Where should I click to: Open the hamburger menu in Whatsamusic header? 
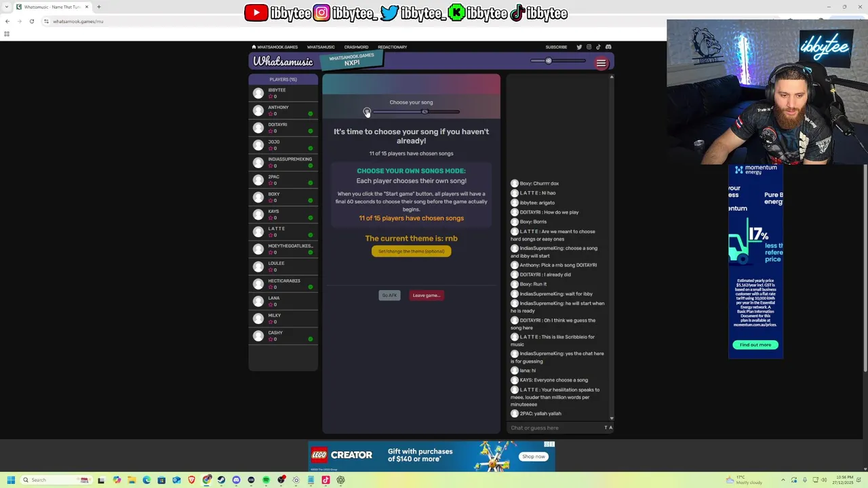601,63
